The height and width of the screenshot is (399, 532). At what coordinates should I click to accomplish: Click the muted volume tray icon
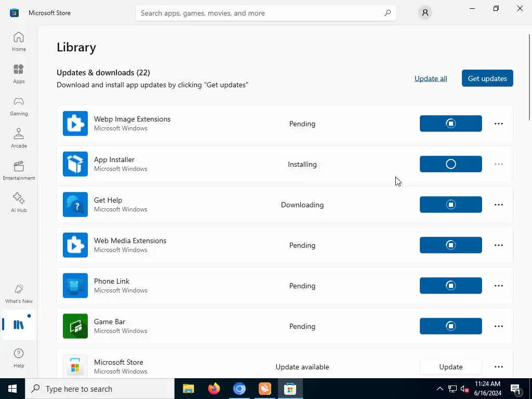[x=464, y=389]
